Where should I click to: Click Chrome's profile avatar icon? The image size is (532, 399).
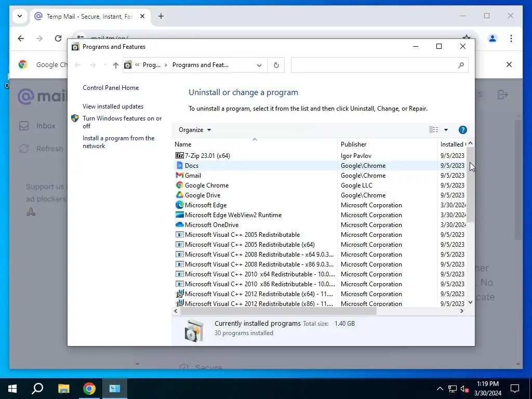493,38
